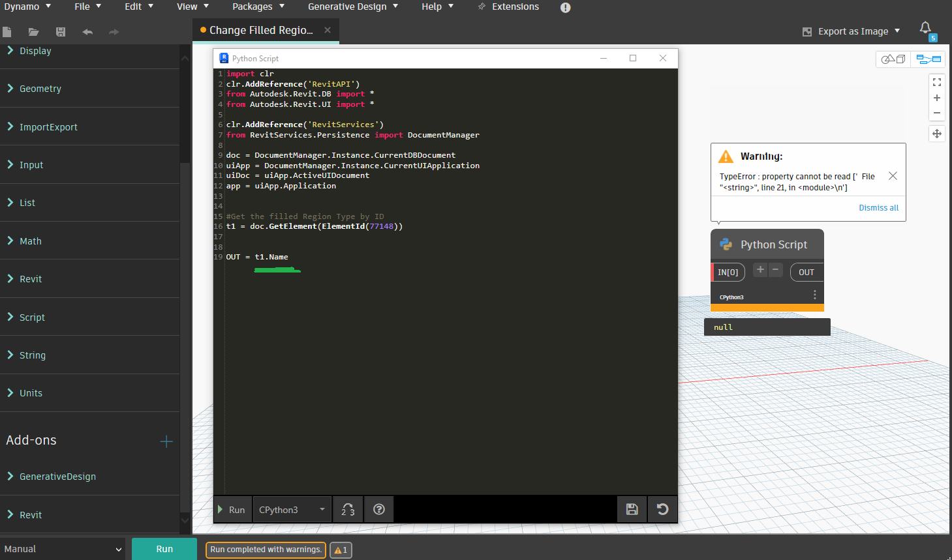Screen dimensions: 952x560
Task: Click the Python migration assistant 2-to-3 icon
Action: (x=348, y=510)
